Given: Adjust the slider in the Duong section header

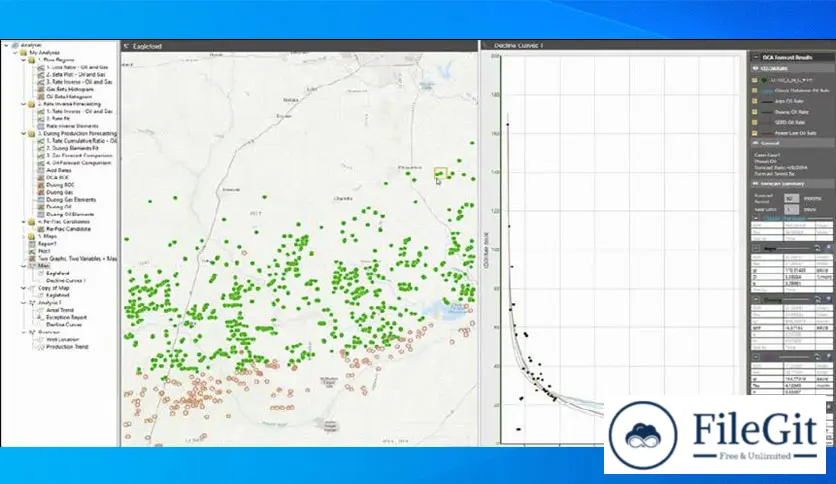Looking at the screenshot, I should click(x=793, y=300).
